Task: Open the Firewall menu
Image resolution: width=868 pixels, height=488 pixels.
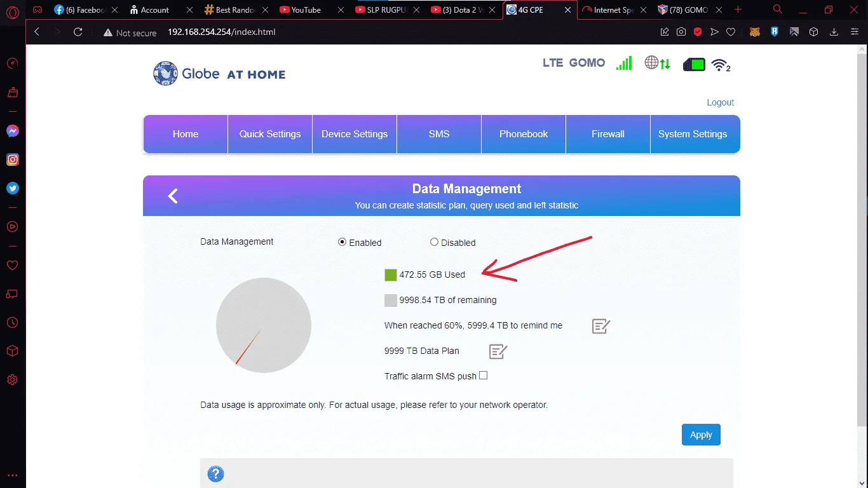Action: click(608, 134)
